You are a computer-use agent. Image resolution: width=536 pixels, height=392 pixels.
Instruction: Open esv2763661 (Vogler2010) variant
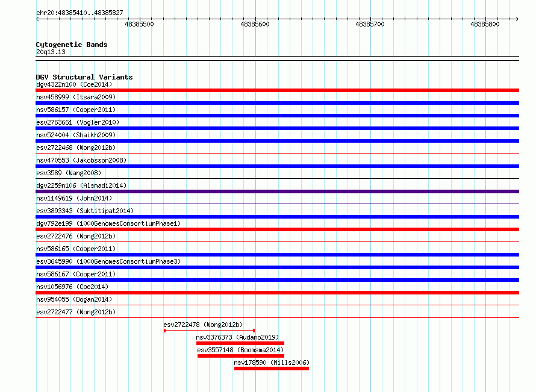point(78,122)
